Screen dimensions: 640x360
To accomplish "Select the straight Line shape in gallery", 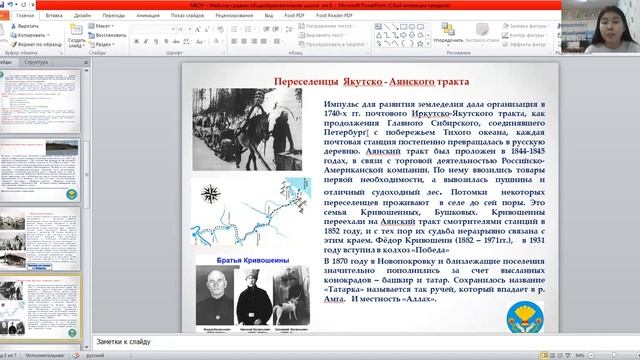I will coord(387,27).
